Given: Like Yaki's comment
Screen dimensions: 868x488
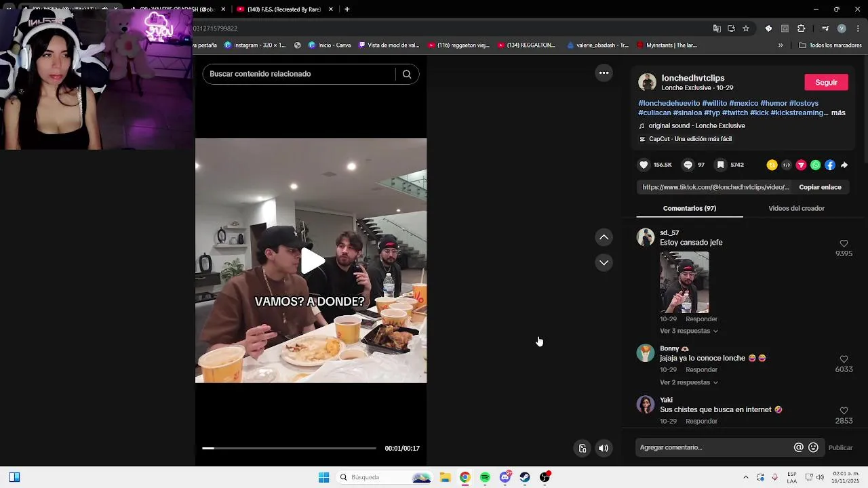Looking at the screenshot, I should pyautogui.click(x=844, y=411).
